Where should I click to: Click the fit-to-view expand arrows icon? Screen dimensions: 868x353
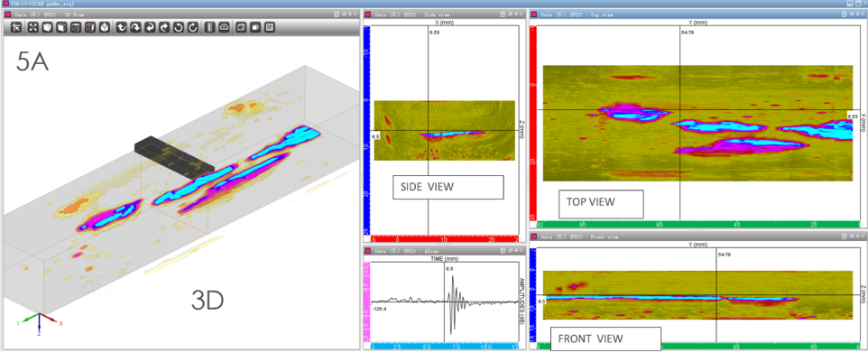tap(32, 27)
